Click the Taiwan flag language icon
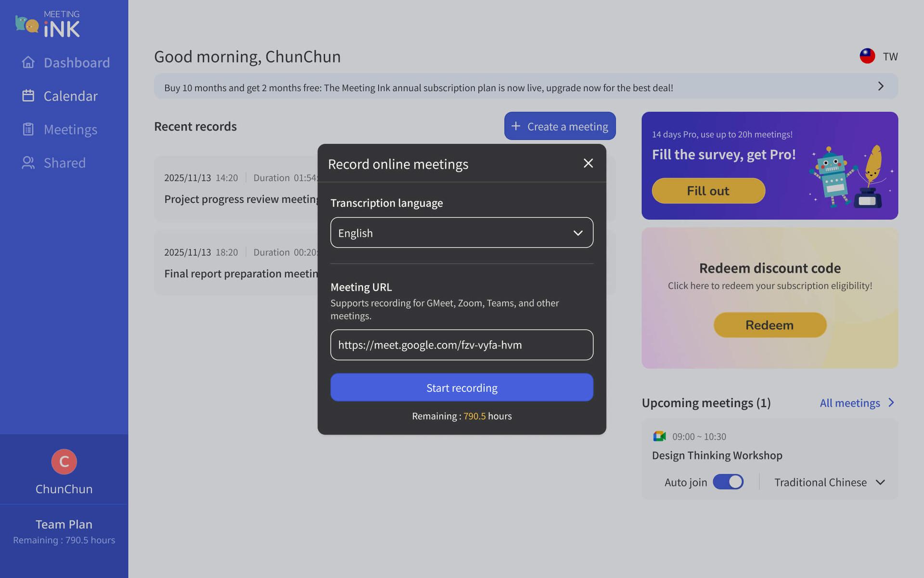The height and width of the screenshot is (578, 924). [x=867, y=56]
